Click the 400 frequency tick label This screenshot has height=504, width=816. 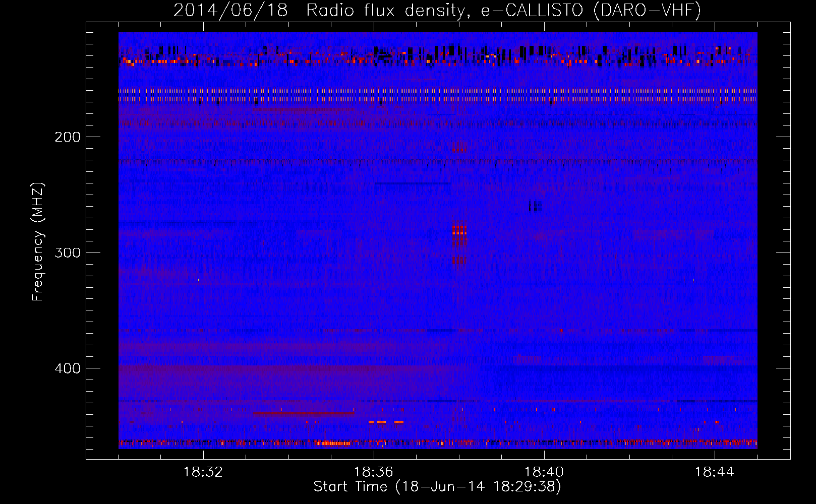tap(67, 368)
